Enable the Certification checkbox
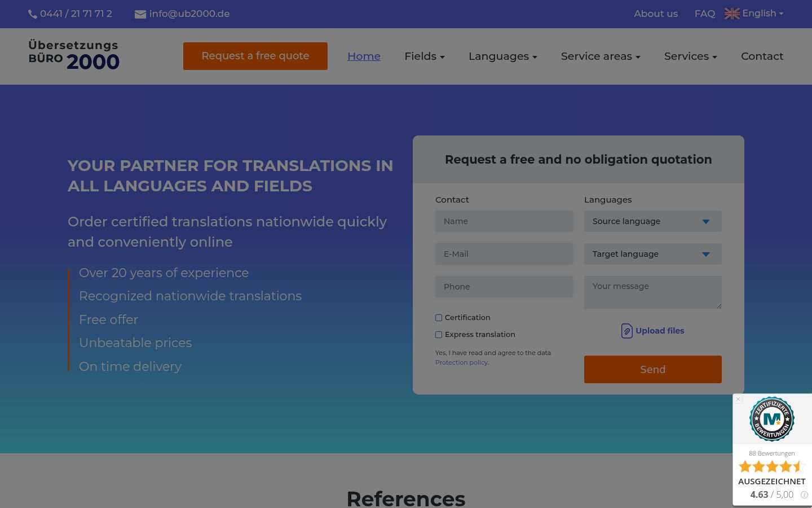 tap(439, 318)
